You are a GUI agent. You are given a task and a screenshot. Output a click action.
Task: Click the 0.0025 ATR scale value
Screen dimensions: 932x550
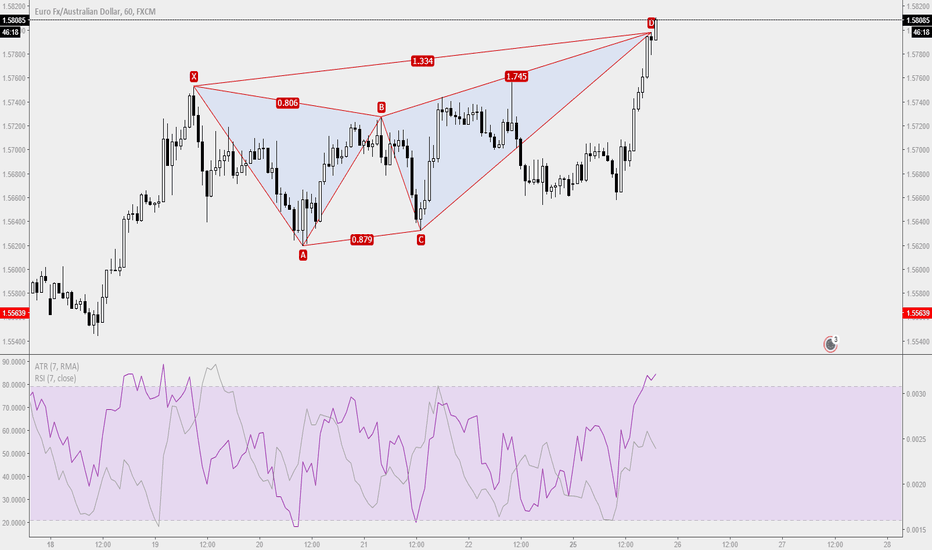click(x=916, y=439)
